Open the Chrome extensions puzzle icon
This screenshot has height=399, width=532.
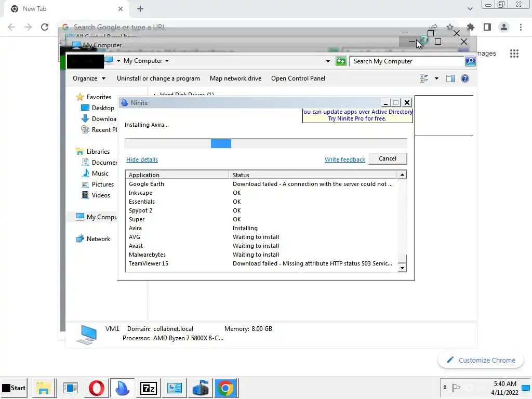[471, 27]
